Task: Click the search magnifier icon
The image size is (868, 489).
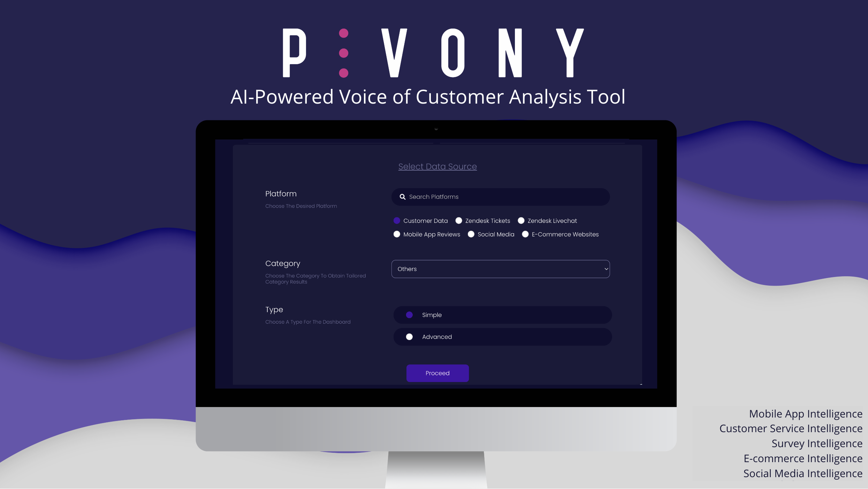Action: pyautogui.click(x=402, y=196)
